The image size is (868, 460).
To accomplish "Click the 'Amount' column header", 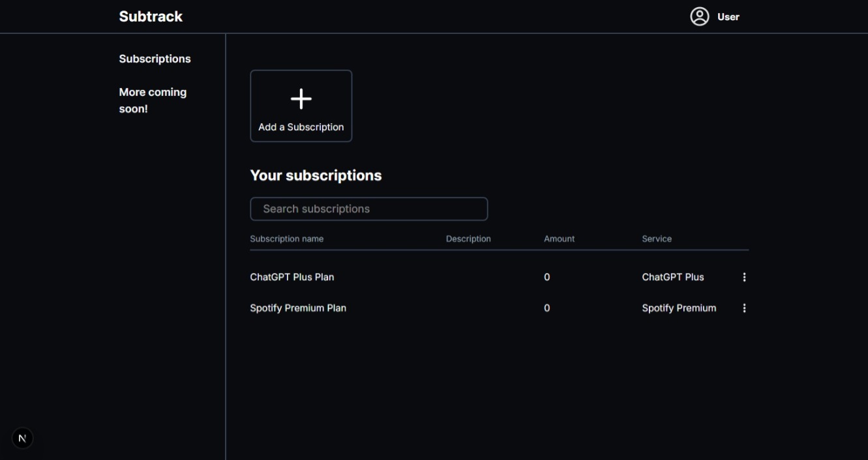I will (559, 239).
